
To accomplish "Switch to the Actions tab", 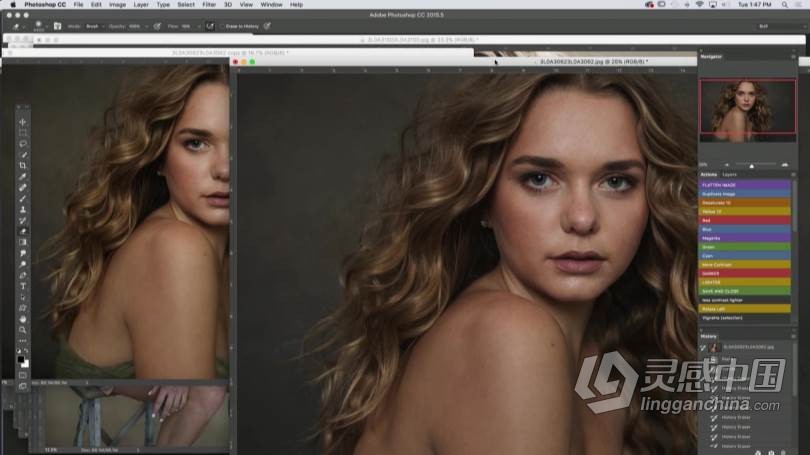I will click(x=708, y=175).
